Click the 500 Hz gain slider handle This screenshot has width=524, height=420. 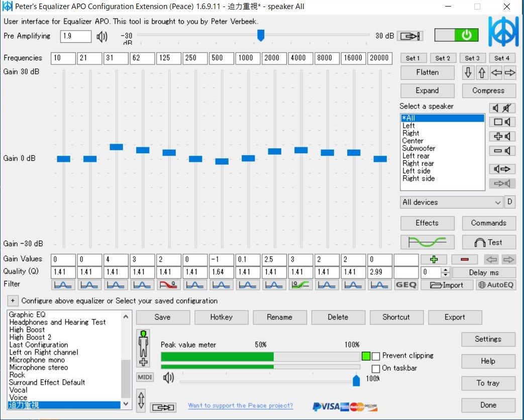222,161
